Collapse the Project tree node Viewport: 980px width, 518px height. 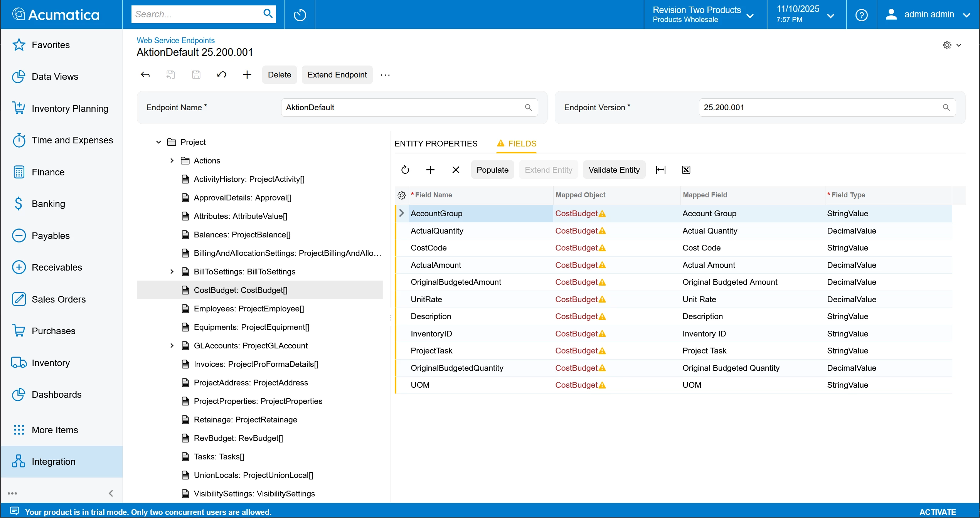pos(158,142)
